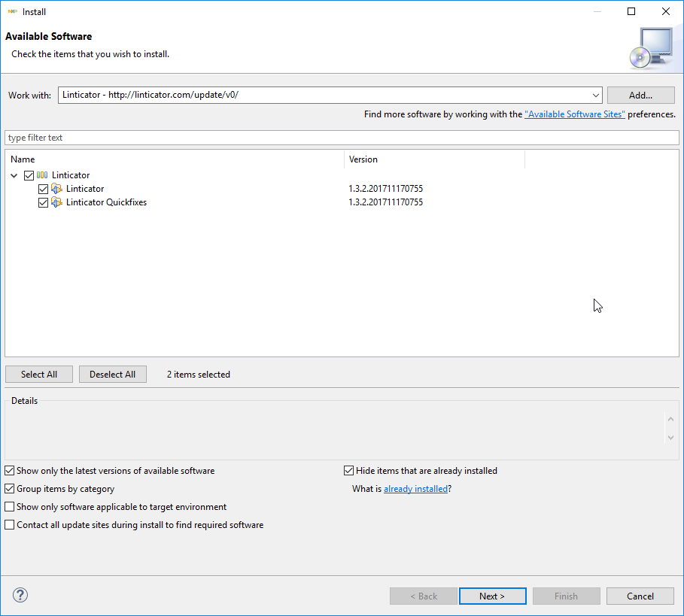Click Details scroll down arrow

(x=671, y=438)
